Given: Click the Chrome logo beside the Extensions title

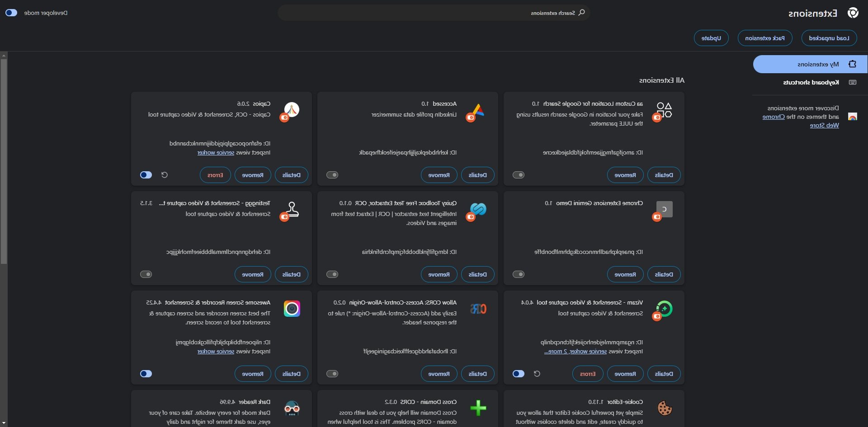Looking at the screenshot, I should [853, 13].
